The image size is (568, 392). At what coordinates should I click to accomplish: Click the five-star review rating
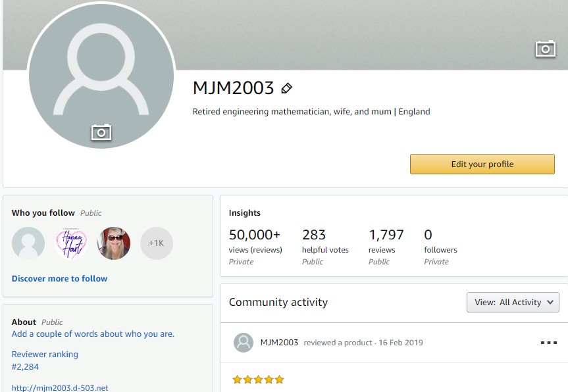[258, 380]
